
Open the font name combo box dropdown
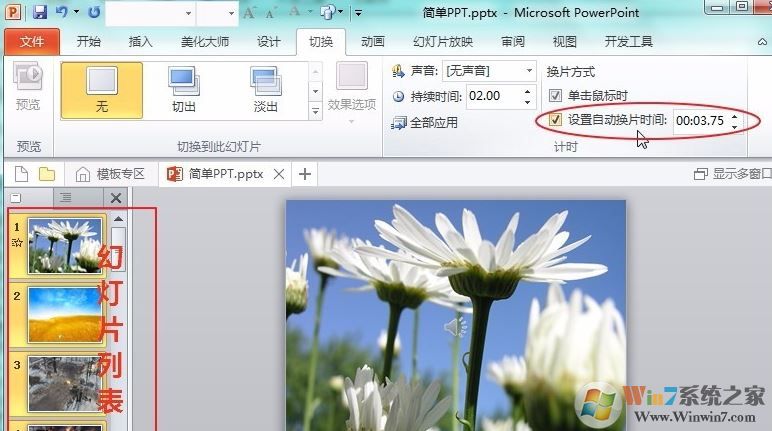tap(189, 13)
